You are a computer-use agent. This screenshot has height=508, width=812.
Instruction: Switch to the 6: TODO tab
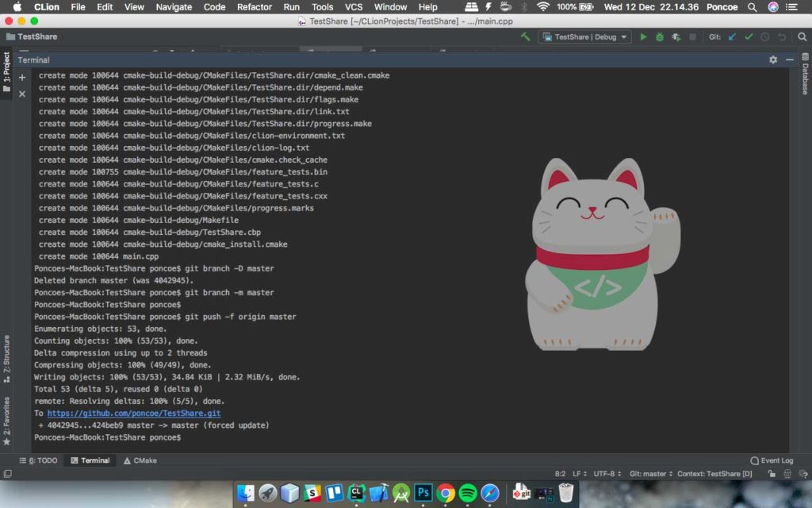[x=38, y=460]
